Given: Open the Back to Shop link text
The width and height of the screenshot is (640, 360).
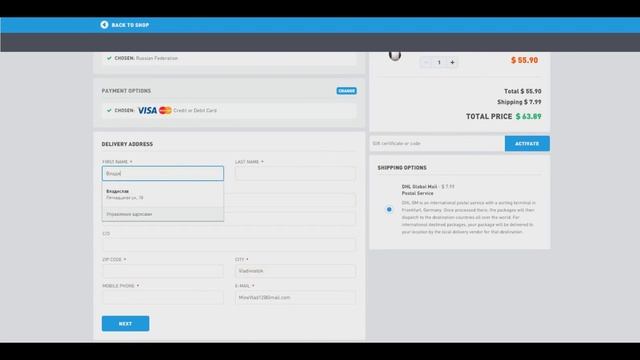Looking at the screenshot, I should tap(130, 25).
